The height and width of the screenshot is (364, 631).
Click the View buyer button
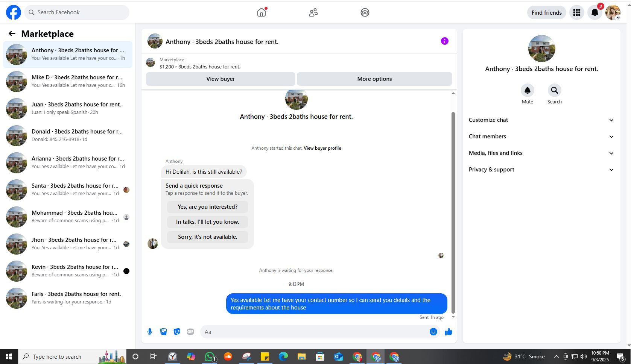point(220,79)
